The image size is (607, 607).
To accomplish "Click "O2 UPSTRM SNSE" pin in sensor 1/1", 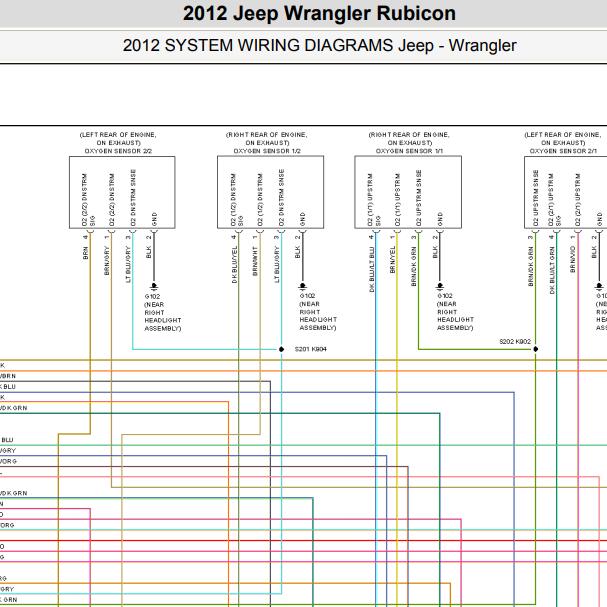I will point(418,198).
